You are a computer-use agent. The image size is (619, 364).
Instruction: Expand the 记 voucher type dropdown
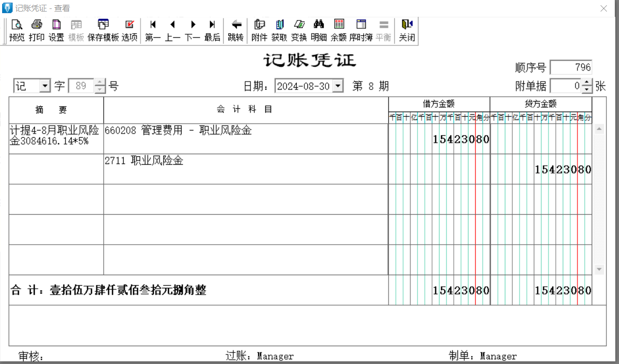click(45, 86)
